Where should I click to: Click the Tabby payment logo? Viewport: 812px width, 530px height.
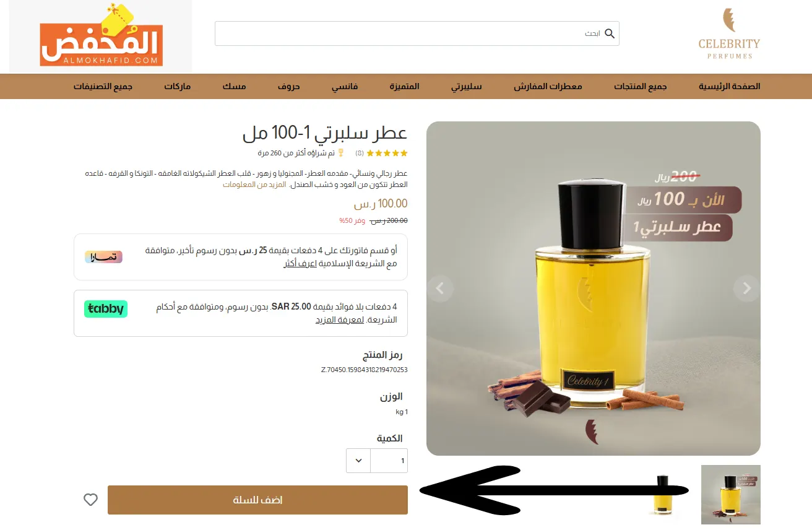point(106,308)
